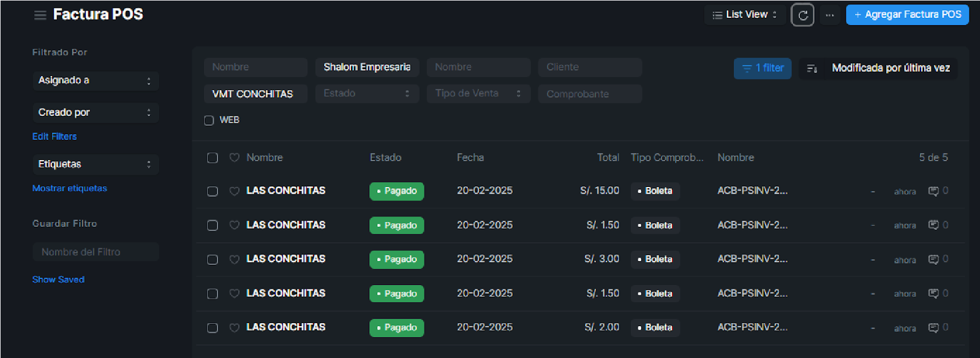
Task: Expand the Asignado a dropdown
Action: coord(95,80)
